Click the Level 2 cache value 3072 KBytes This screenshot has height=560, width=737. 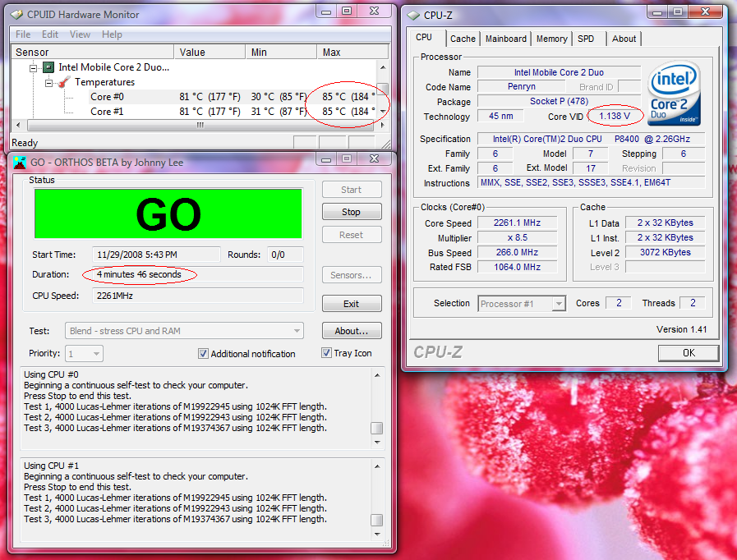coord(665,252)
